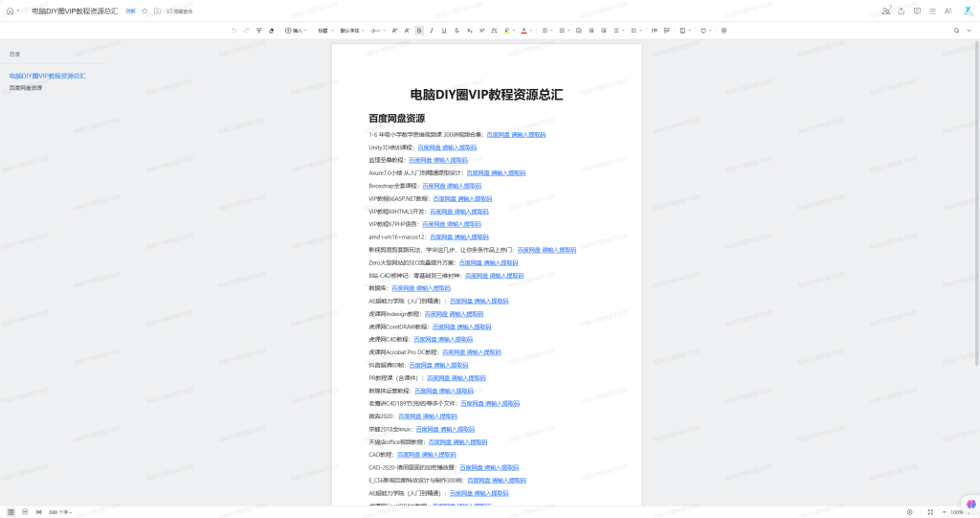The width and height of the screenshot is (980, 518).
Task: Open the 默认字体 font family dropdown
Action: 352,30
